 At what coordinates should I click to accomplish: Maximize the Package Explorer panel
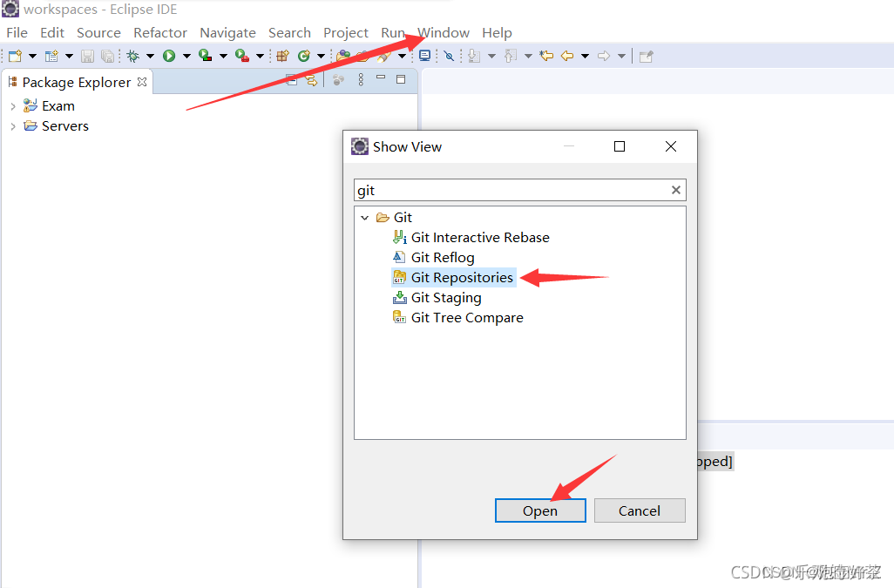[x=401, y=79]
